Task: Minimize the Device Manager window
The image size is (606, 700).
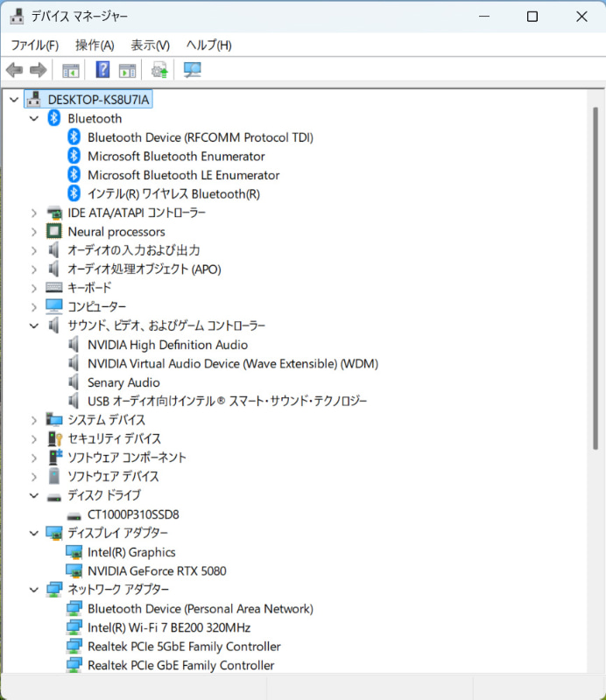Action: pyautogui.click(x=484, y=17)
